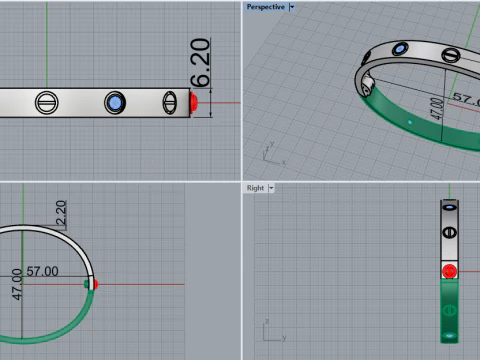Select the 47.00 dimension in bottom-left viewport
This screenshot has height=360, width=480.
(x=17, y=284)
